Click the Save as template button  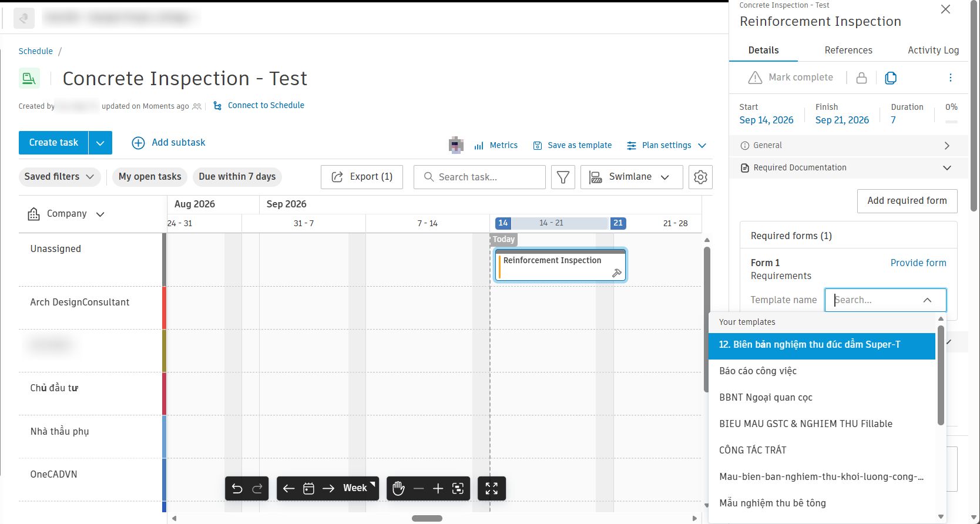(x=572, y=145)
